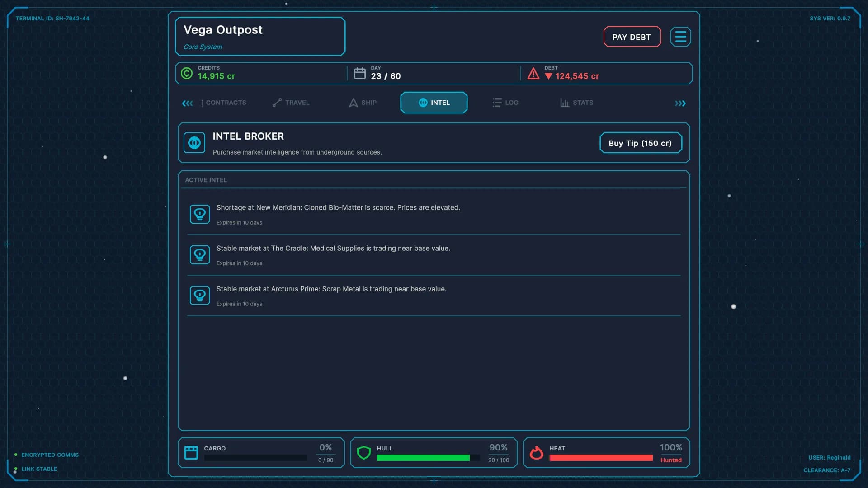Click the heat flame icon
Viewport: 868px width, 488px height.
[x=537, y=453]
